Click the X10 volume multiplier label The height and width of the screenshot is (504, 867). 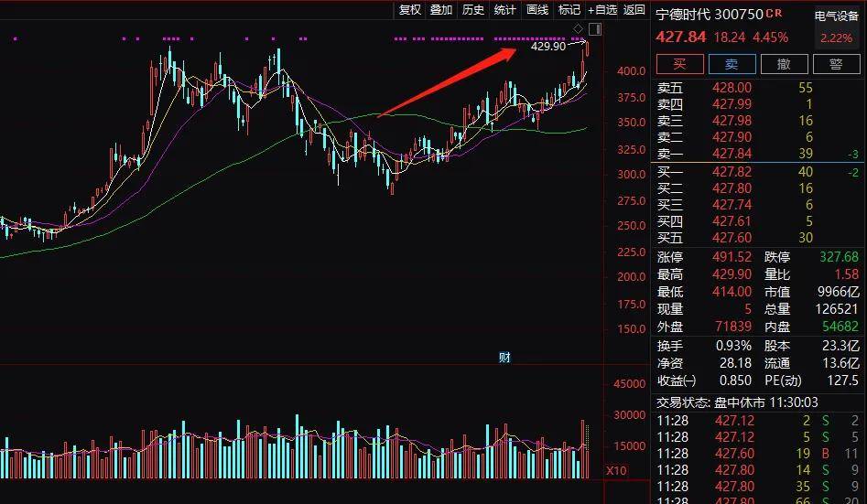[616, 471]
